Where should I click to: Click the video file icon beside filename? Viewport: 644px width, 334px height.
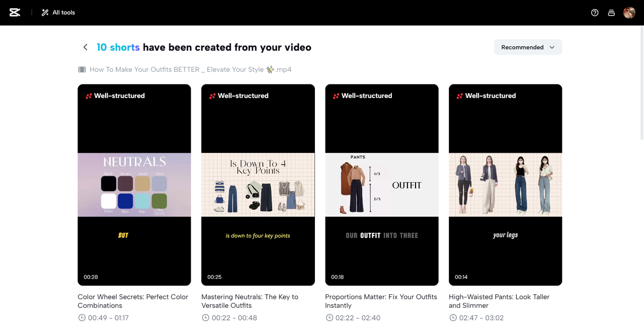click(x=82, y=69)
